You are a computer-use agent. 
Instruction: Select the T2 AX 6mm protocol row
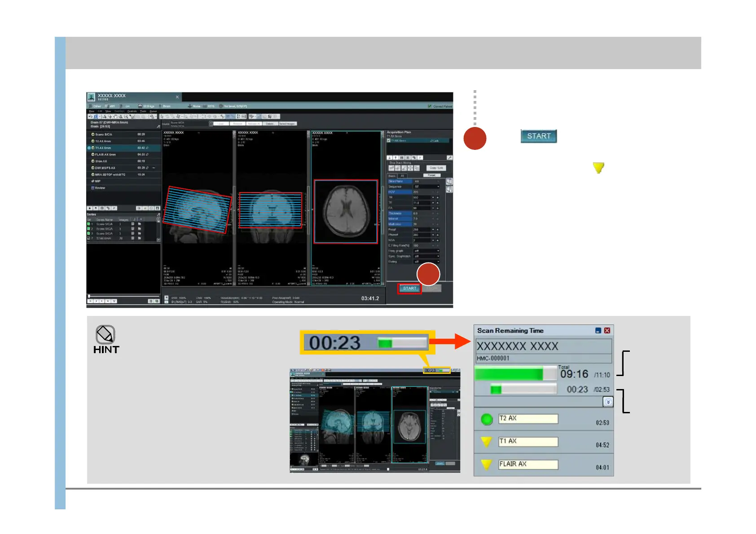click(x=123, y=141)
